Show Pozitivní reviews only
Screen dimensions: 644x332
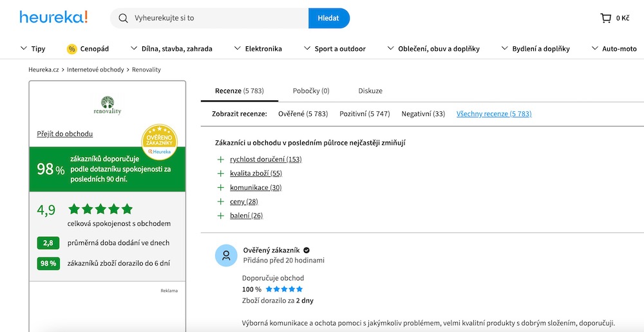click(x=365, y=114)
